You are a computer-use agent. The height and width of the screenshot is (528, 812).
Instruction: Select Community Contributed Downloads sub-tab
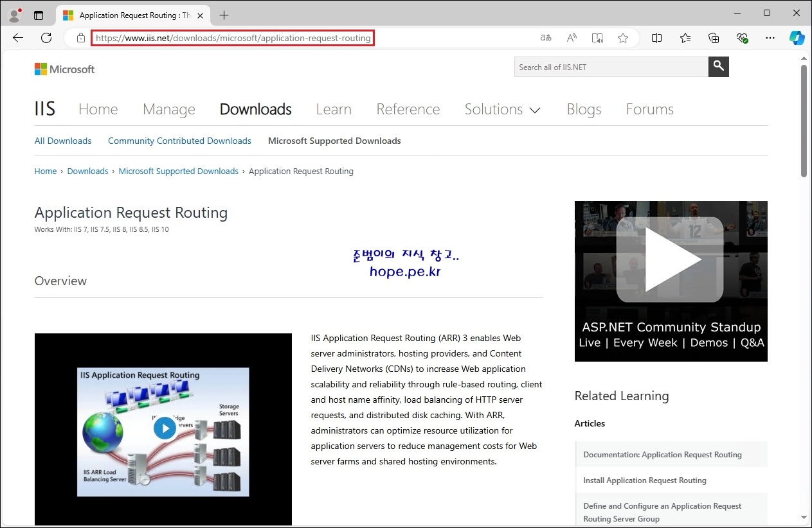pos(179,141)
